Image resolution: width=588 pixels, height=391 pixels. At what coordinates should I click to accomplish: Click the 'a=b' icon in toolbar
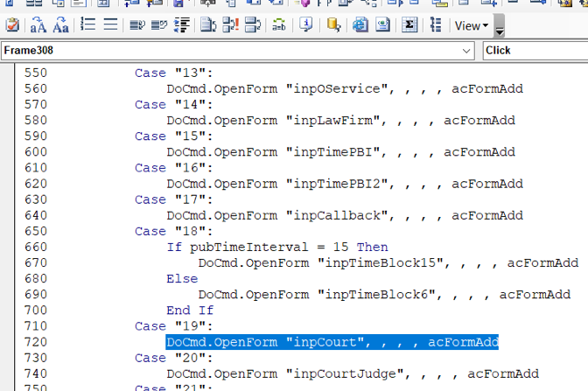(x=278, y=25)
